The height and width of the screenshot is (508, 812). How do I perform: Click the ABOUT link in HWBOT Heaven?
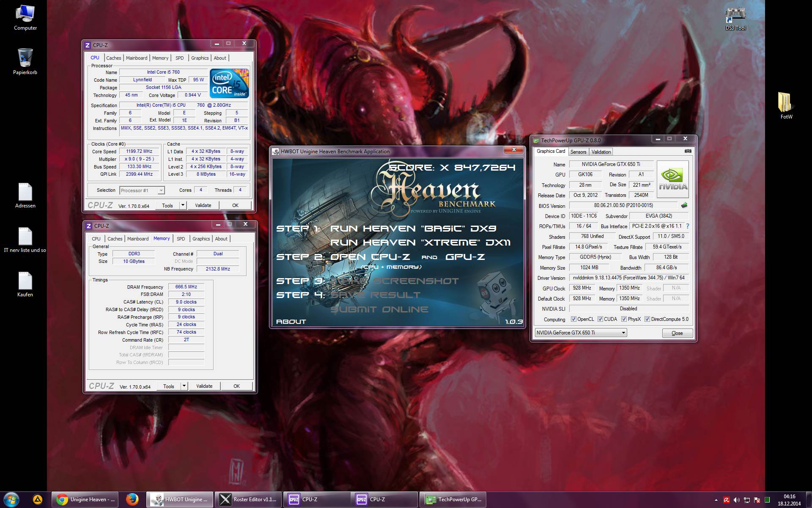click(291, 322)
